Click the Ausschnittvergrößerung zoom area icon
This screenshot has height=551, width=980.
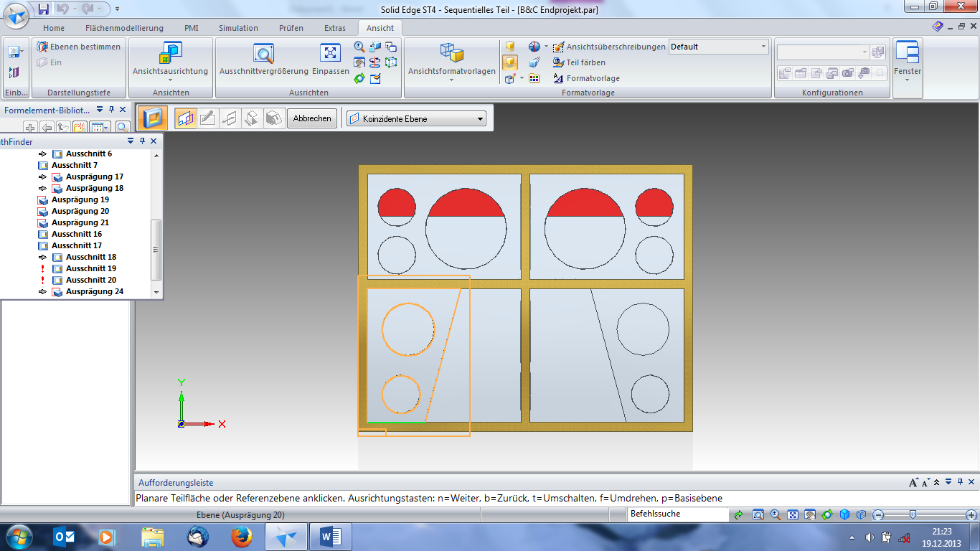[263, 54]
